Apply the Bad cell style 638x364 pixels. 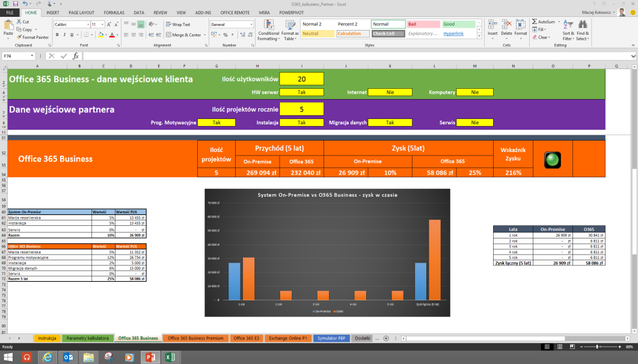click(x=423, y=24)
